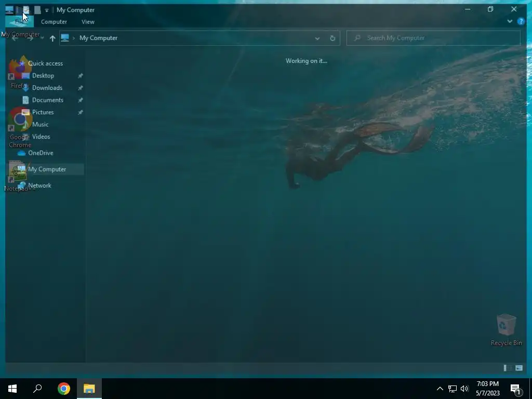Click the 'Working on it...' text
The width and height of the screenshot is (532, 399).
(x=307, y=61)
